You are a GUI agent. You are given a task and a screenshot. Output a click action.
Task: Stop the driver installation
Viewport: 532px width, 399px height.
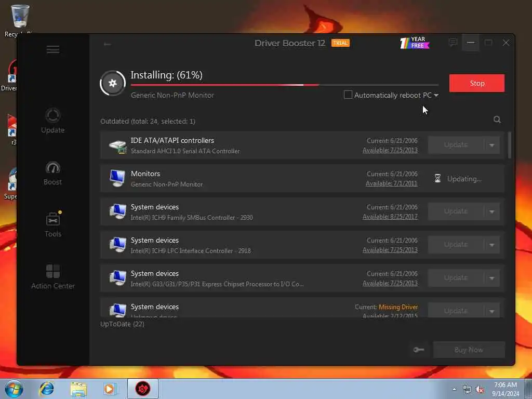[x=477, y=83]
